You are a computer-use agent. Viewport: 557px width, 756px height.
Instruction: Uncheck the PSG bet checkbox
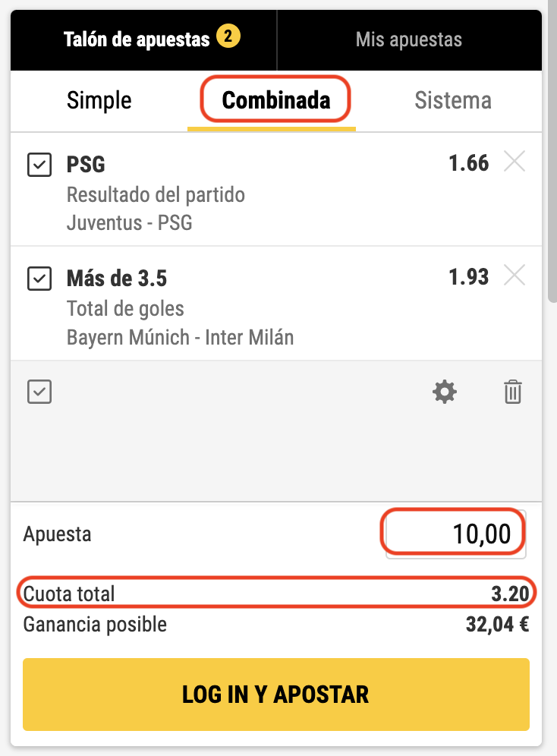[x=39, y=165]
